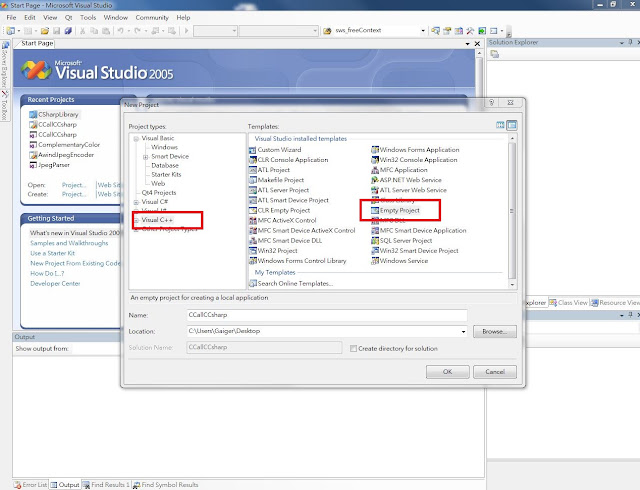Select the Empty Project template

pos(395,211)
